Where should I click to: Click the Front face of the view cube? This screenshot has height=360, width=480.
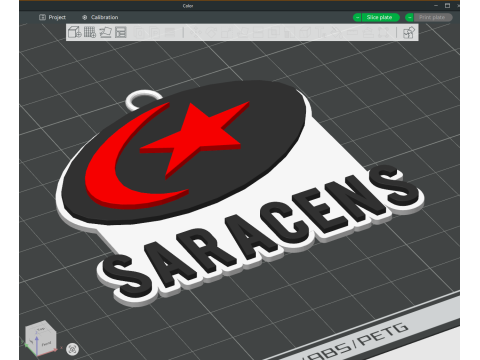pos(46,343)
